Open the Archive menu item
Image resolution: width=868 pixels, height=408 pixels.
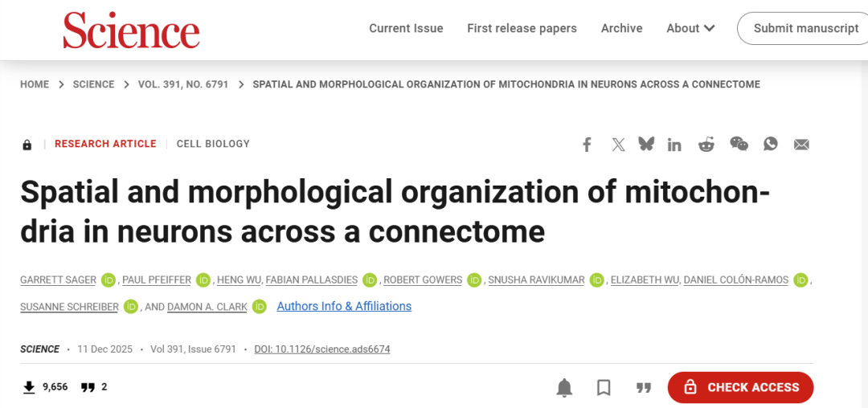(621, 28)
